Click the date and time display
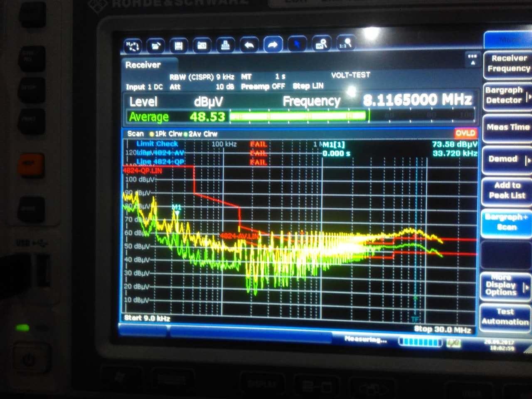 [499, 345]
